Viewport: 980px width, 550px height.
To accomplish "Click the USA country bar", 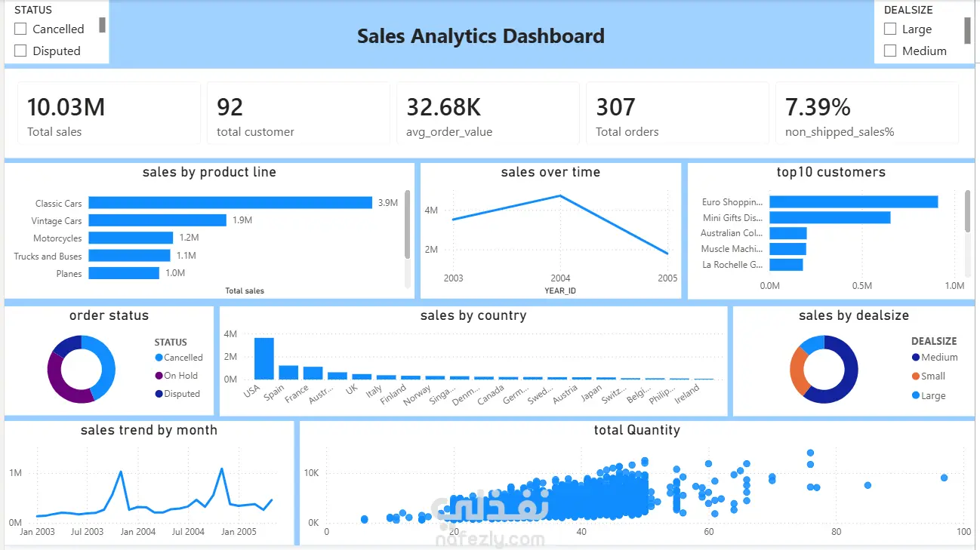I will pyautogui.click(x=263, y=358).
